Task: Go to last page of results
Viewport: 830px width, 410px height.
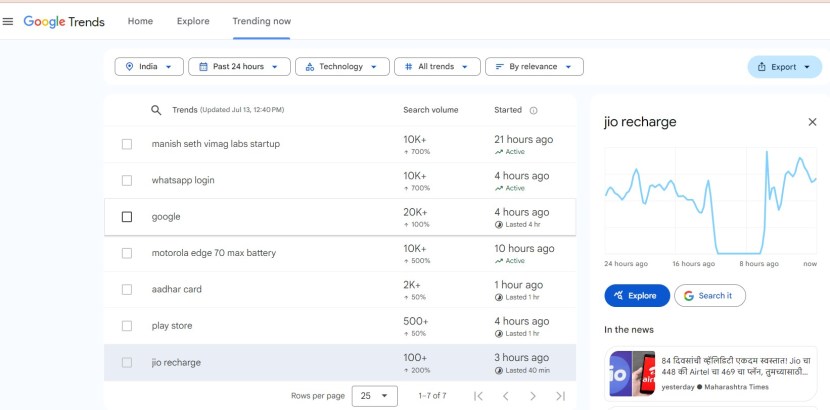Action: tap(561, 396)
